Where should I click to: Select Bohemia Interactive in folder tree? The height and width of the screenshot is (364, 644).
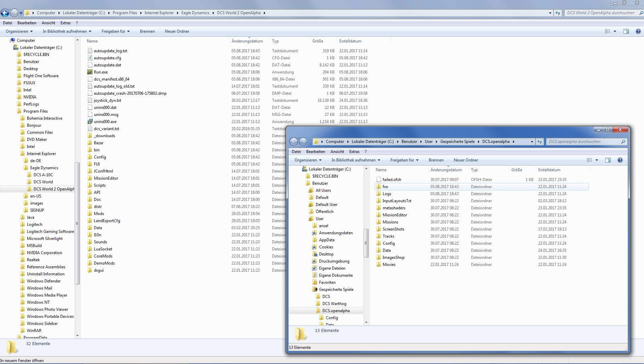[44, 118]
